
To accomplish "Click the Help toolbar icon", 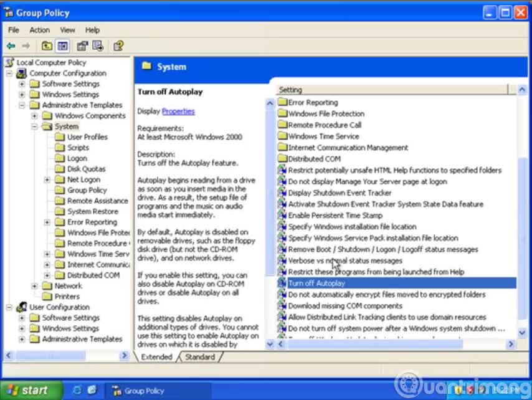I will pos(118,46).
